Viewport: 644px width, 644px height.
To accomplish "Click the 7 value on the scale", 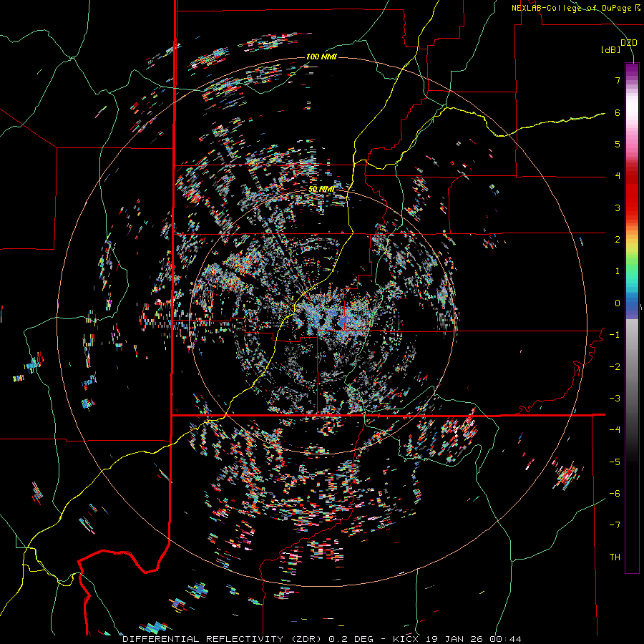I will (x=618, y=80).
